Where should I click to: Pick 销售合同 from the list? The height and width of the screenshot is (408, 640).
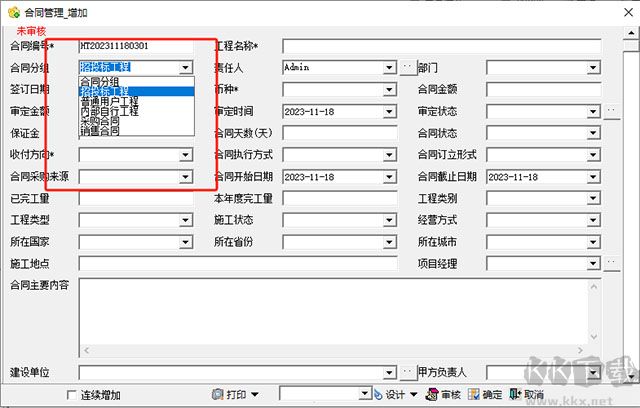point(136,131)
